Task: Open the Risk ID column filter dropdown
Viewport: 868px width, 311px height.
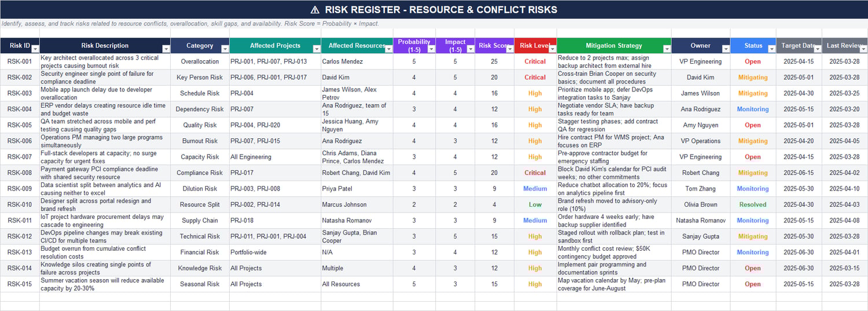Action: pos(35,49)
